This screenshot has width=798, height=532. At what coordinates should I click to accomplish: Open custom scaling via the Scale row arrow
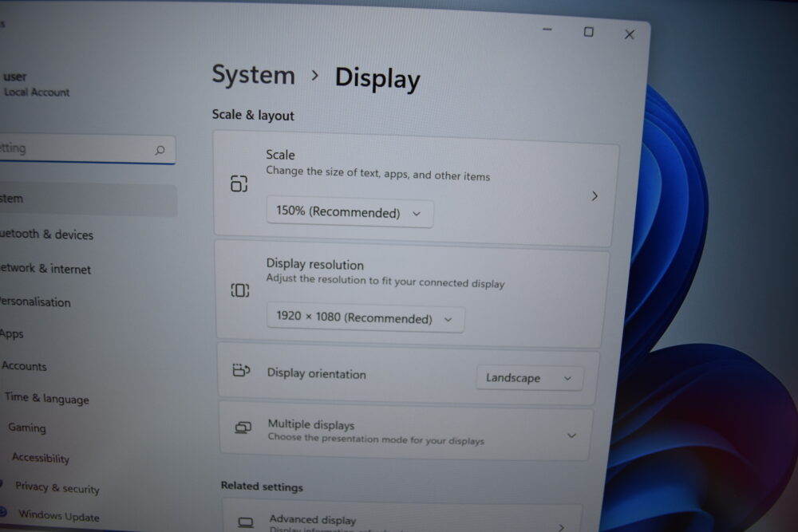(595, 196)
